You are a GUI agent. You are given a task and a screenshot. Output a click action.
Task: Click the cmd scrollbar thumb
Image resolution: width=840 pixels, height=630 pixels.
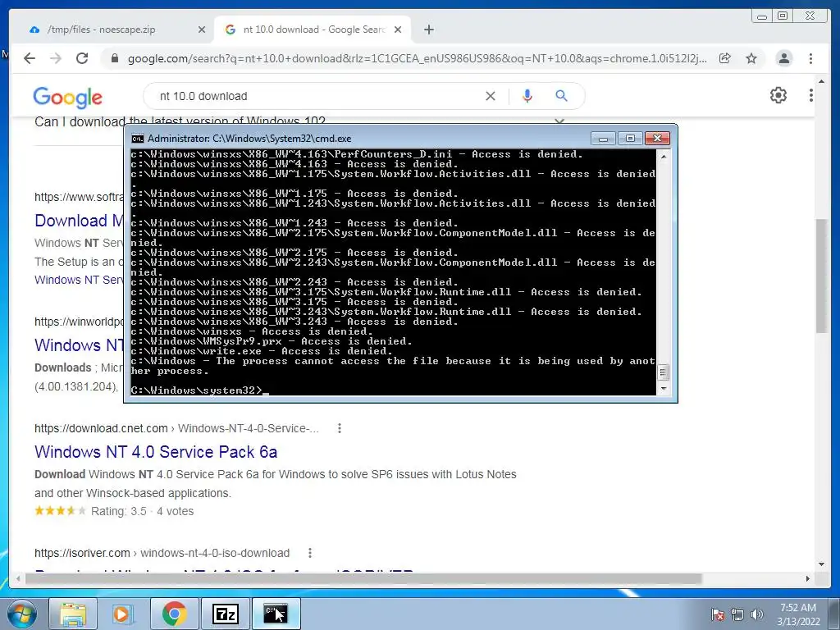663,372
